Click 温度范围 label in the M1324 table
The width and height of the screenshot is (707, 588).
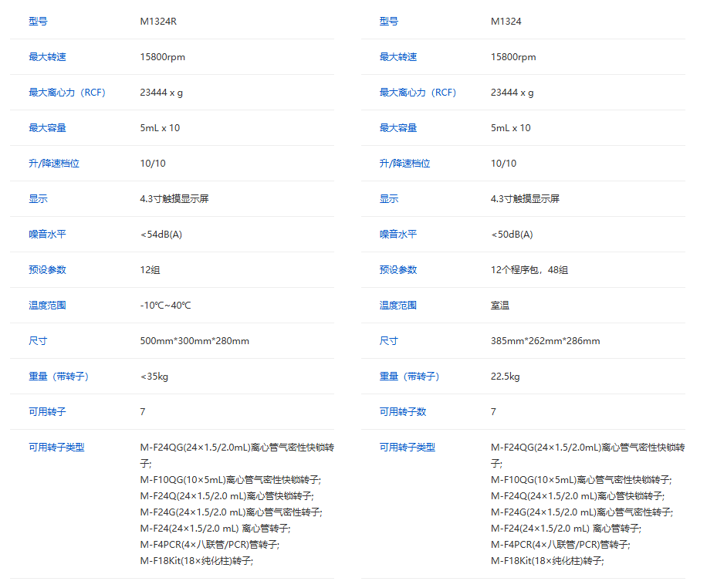[x=397, y=306]
